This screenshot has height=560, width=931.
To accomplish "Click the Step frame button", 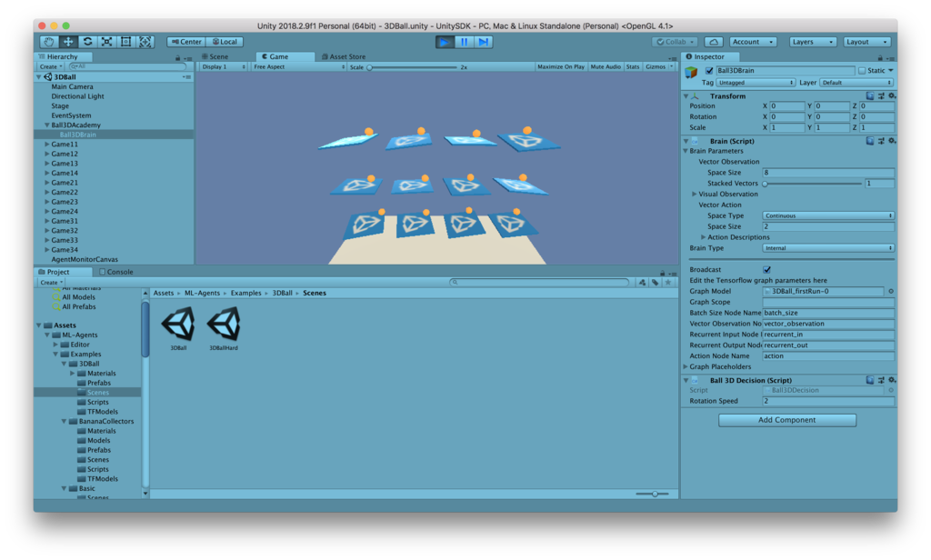I will click(x=484, y=42).
